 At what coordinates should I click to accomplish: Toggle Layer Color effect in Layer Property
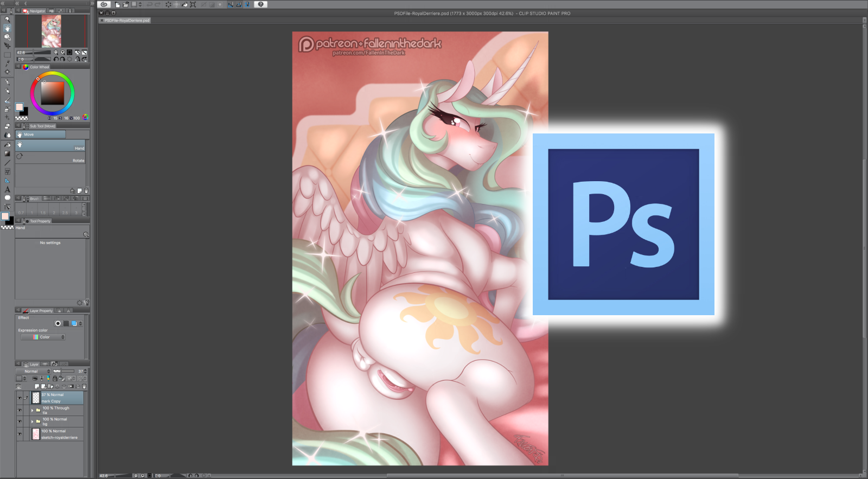(x=74, y=323)
